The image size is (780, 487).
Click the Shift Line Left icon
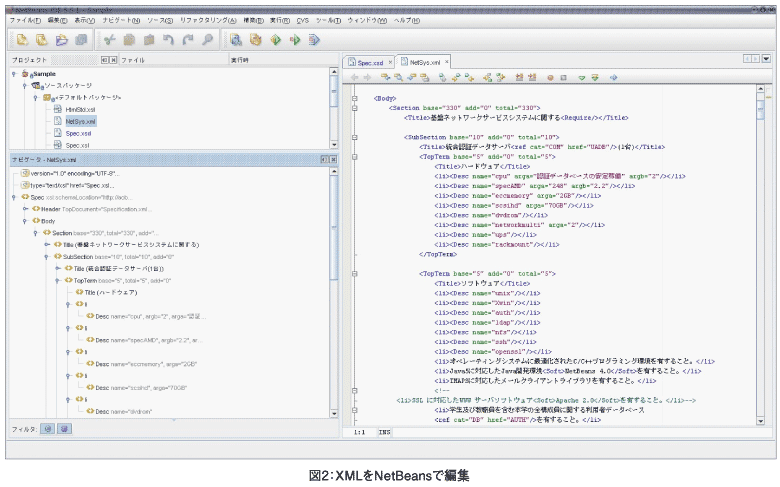pyautogui.click(x=519, y=78)
